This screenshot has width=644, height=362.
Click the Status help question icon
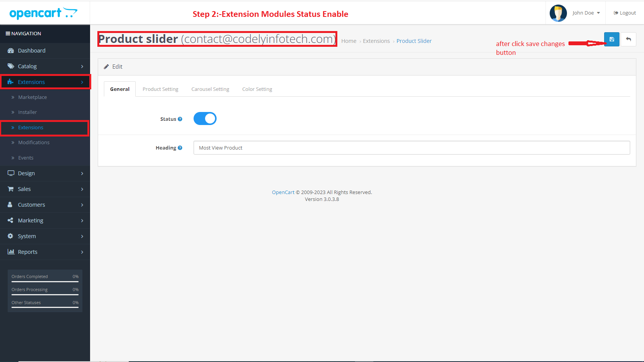pyautogui.click(x=180, y=119)
